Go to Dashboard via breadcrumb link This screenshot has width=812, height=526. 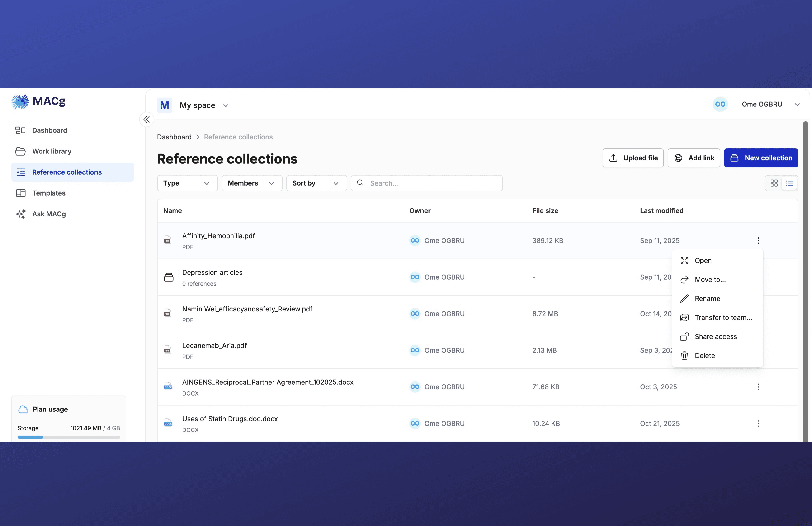(174, 137)
